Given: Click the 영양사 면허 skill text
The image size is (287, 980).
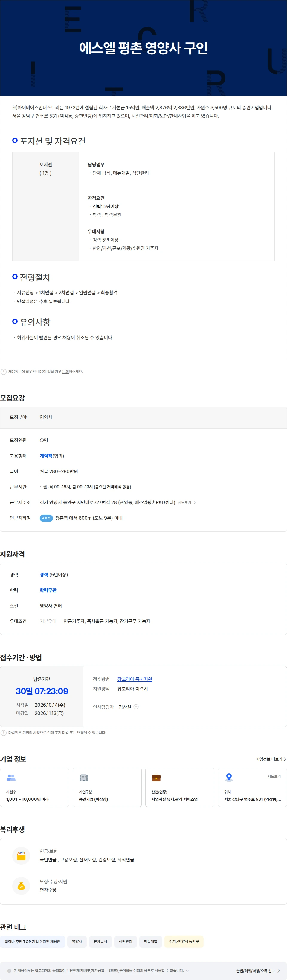Looking at the screenshot, I should (51, 605).
